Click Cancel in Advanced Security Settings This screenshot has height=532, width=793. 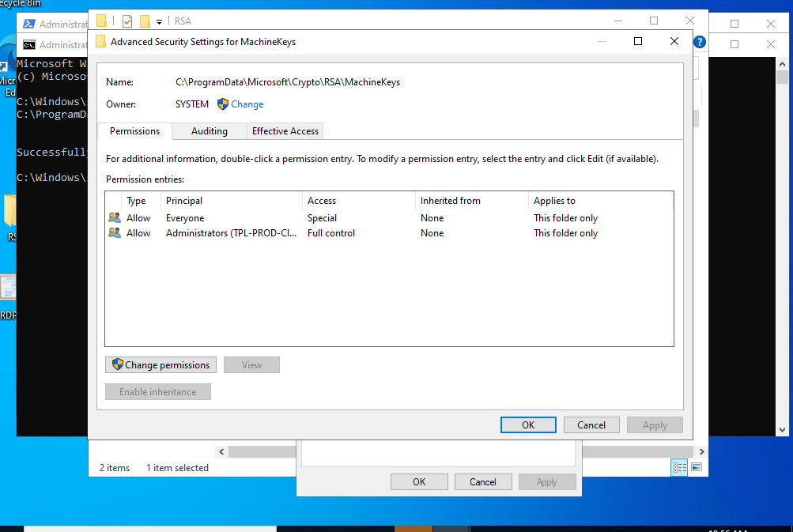click(x=591, y=425)
